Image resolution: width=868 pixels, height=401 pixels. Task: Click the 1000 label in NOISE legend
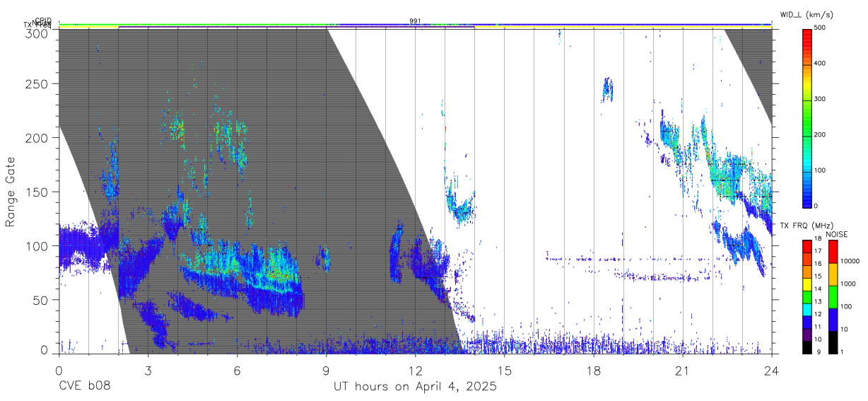click(x=848, y=284)
